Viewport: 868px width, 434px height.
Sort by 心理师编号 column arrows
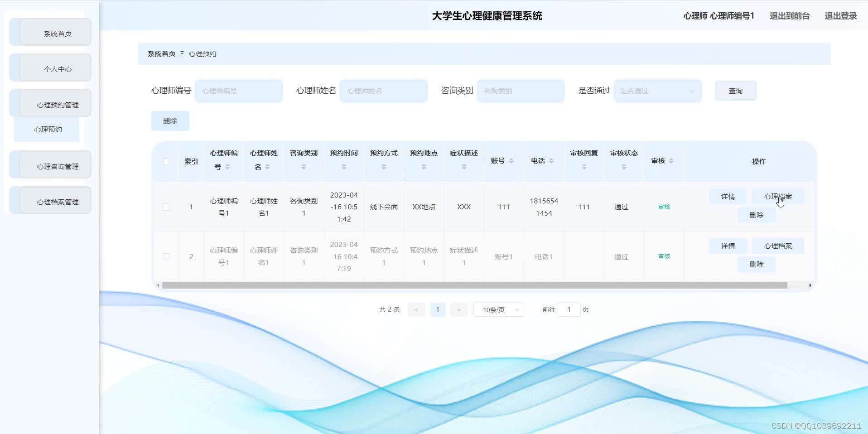(x=227, y=167)
